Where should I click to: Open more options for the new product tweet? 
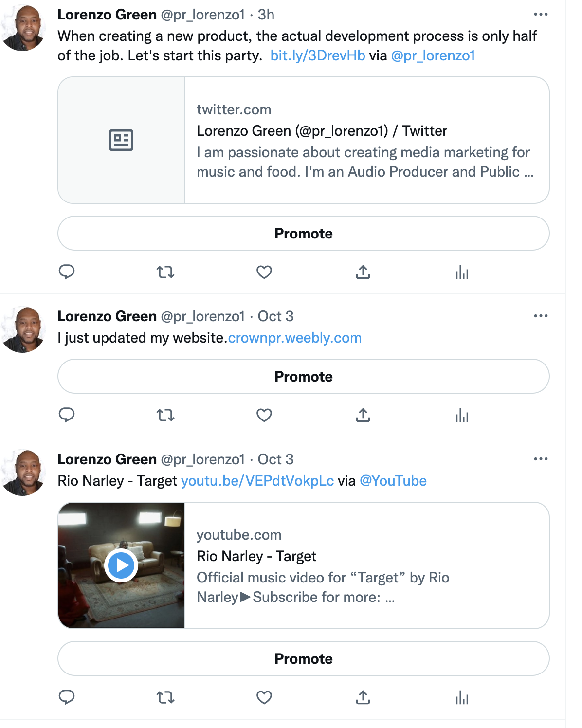(541, 15)
